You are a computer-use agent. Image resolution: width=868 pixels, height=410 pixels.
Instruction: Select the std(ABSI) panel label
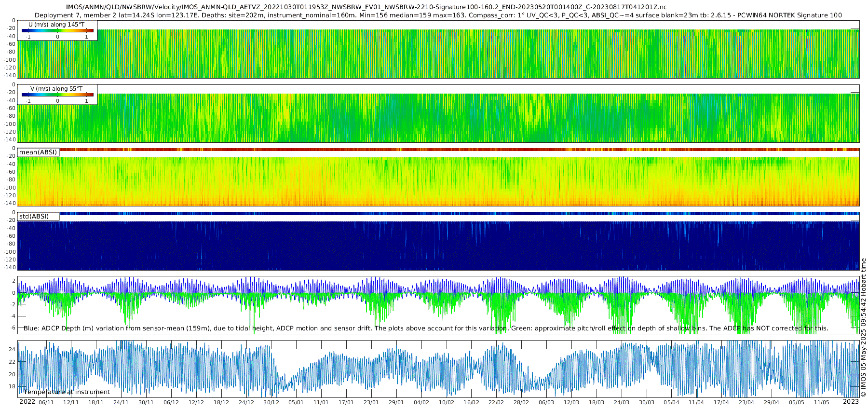click(x=34, y=216)
